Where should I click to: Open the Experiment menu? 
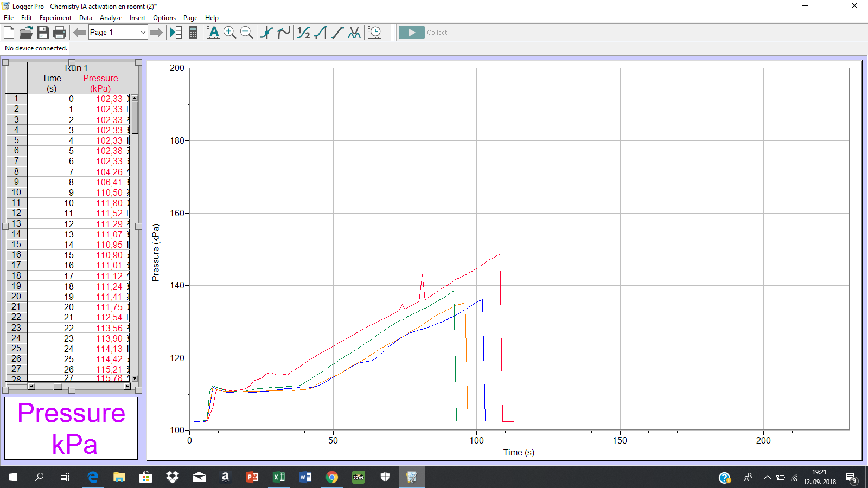pyautogui.click(x=55, y=18)
